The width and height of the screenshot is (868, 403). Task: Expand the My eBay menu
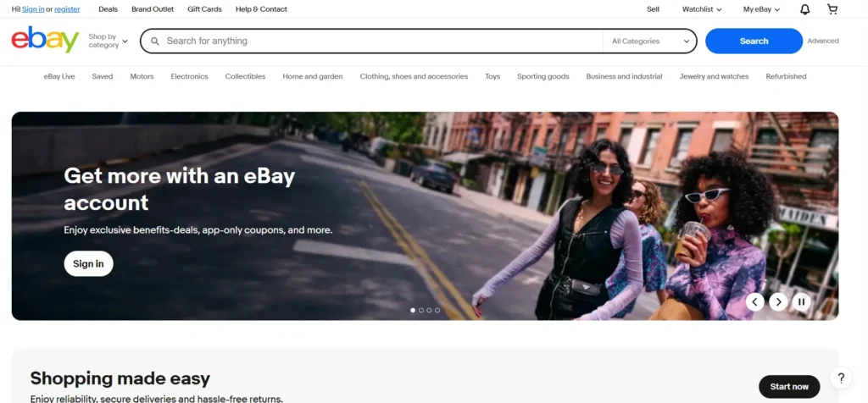pos(762,9)
